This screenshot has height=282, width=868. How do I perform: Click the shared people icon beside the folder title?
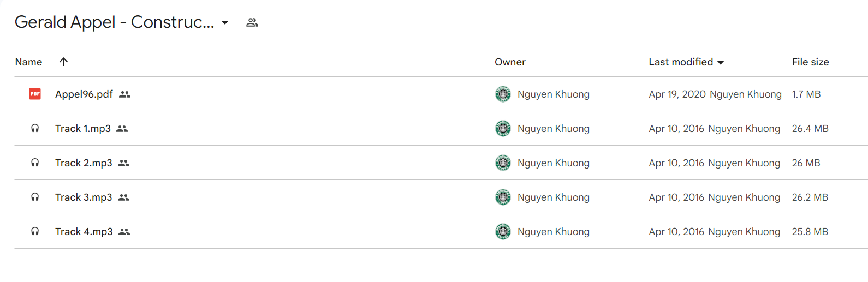[252, 22]
